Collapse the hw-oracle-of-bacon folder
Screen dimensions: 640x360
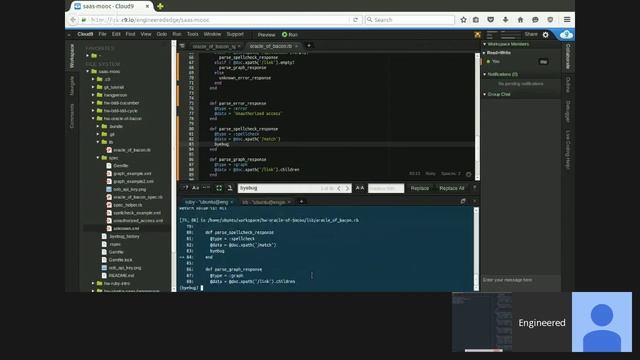[93, 118]
